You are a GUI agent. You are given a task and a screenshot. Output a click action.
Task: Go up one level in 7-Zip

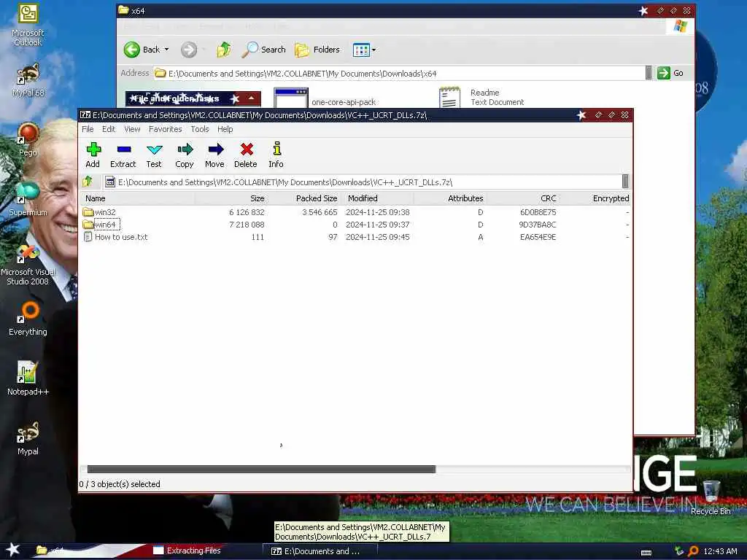click(x=88, y=182)
